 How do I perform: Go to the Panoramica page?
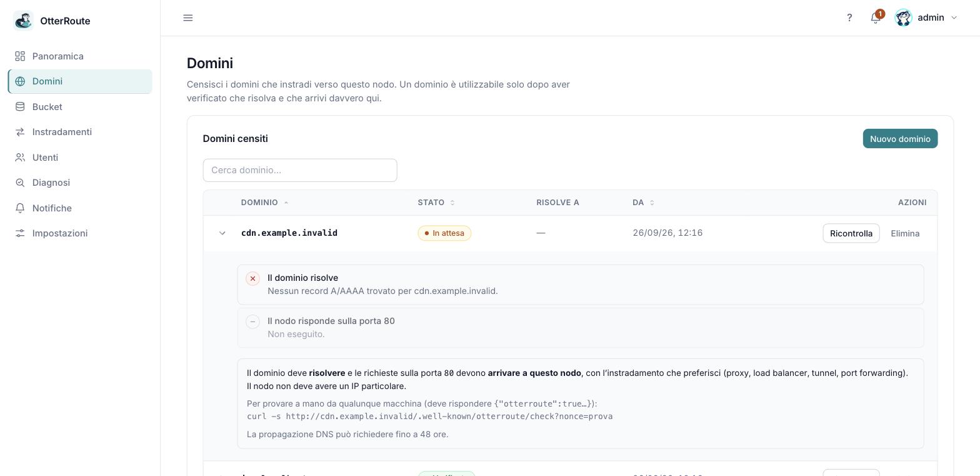pos(80,56)
